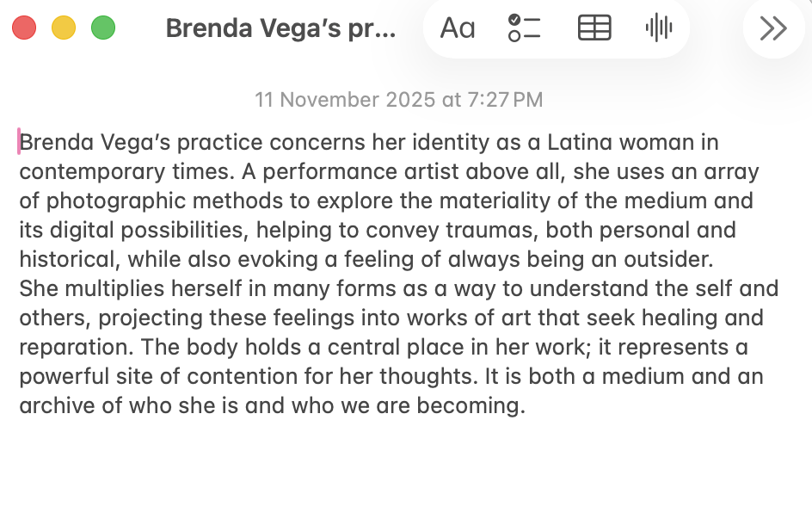Expand the hidden toolbar items with the double chevron
Viewport: 812px width, 525px height.
[773, 28]
